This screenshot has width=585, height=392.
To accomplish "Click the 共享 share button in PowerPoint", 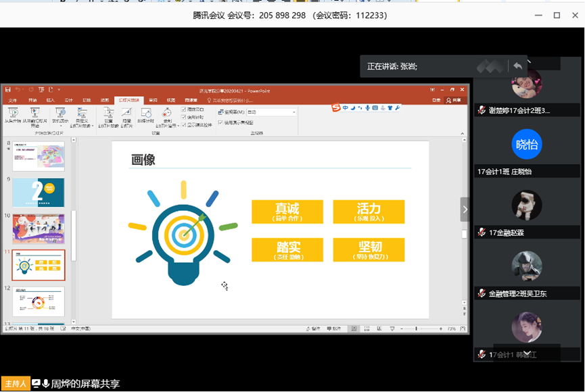I will (457, 100).
